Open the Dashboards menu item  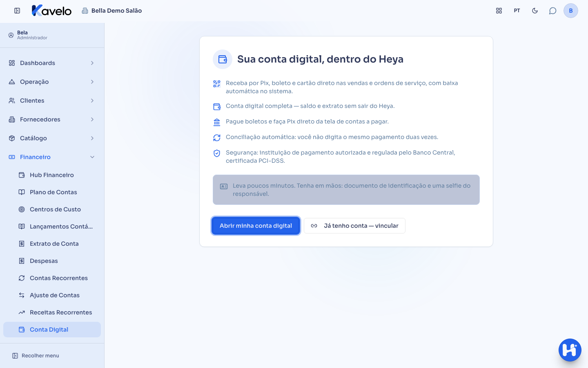pos(52,63)
